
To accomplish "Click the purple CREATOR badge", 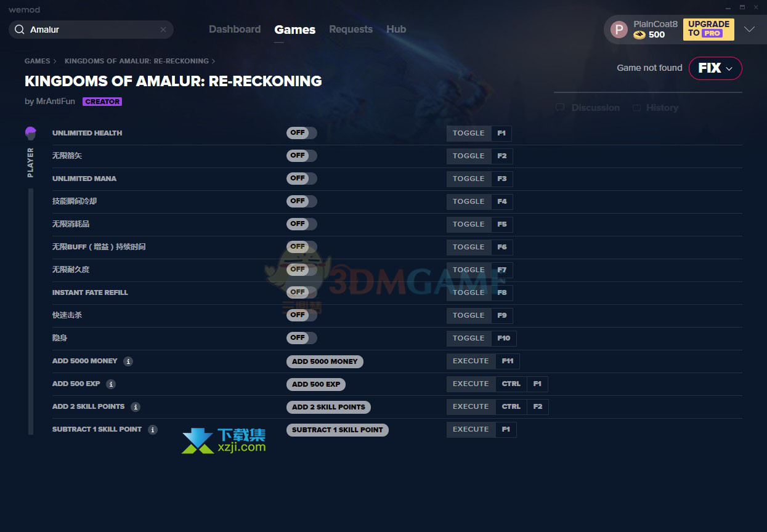I will coord(102,102).
